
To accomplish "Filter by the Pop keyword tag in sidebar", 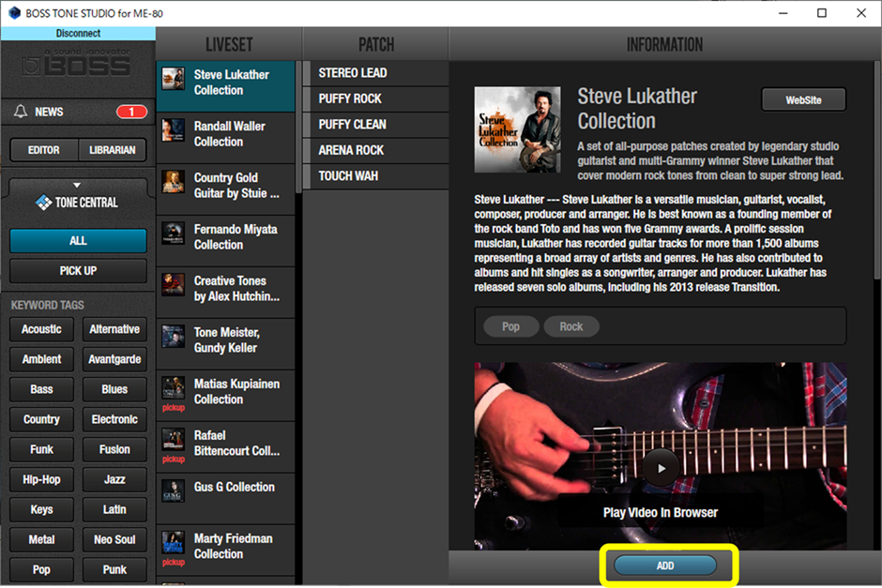I will tap(41, 570).
